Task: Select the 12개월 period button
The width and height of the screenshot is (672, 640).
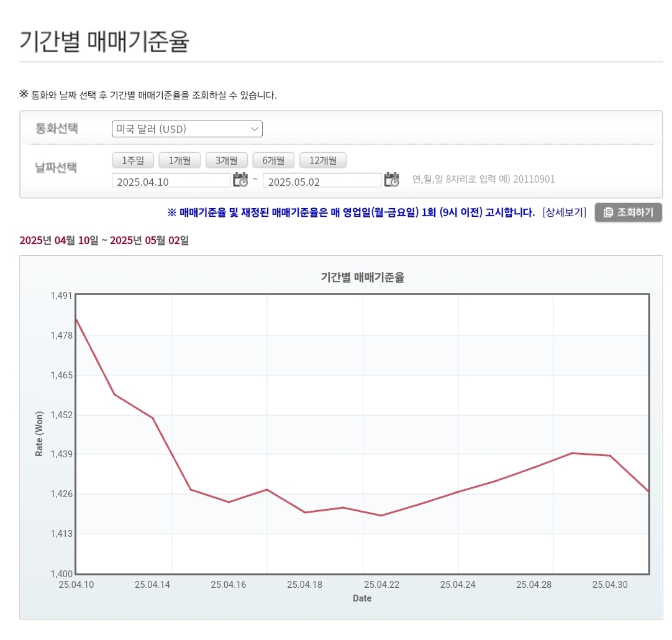Action: 323,160
